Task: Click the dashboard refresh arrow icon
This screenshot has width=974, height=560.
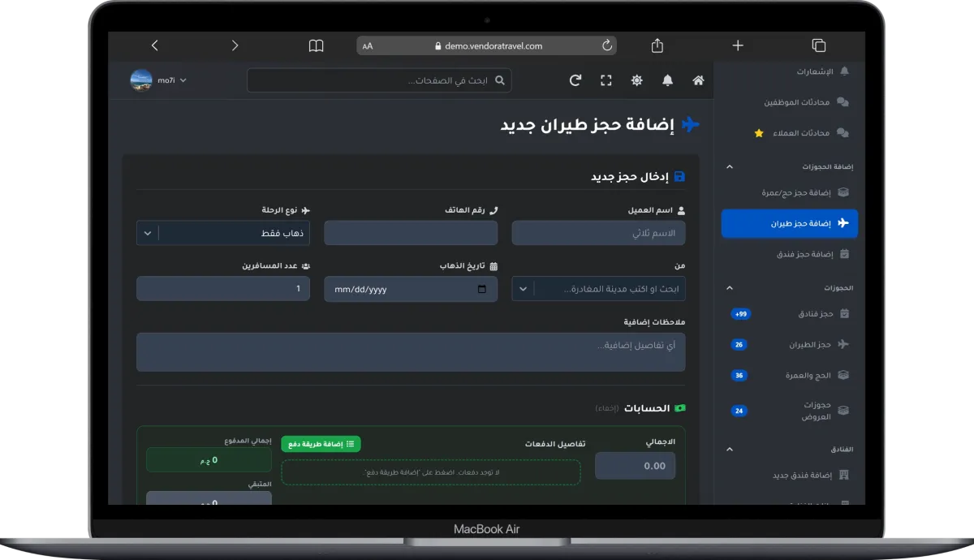Action: 575,80
